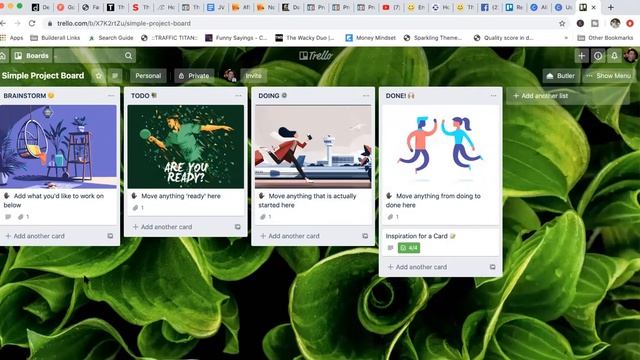This screenshot has width=640, height=360.
Task: Click description icon on Inspiration card
Action: coord(390,248)
